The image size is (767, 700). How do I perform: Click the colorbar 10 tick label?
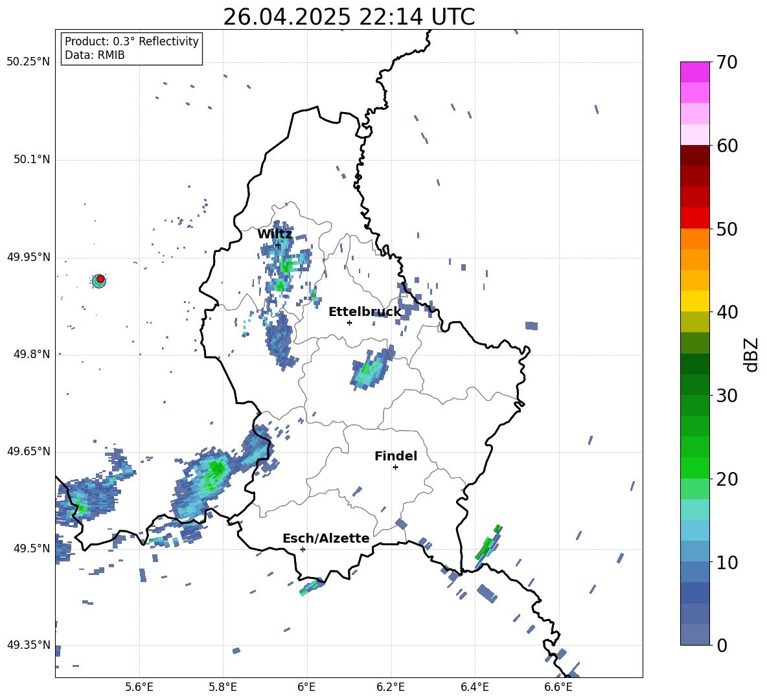click(727, 562)
